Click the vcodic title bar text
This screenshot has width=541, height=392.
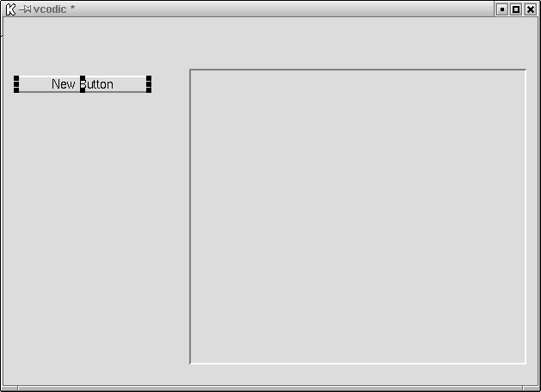pos(50,9)
